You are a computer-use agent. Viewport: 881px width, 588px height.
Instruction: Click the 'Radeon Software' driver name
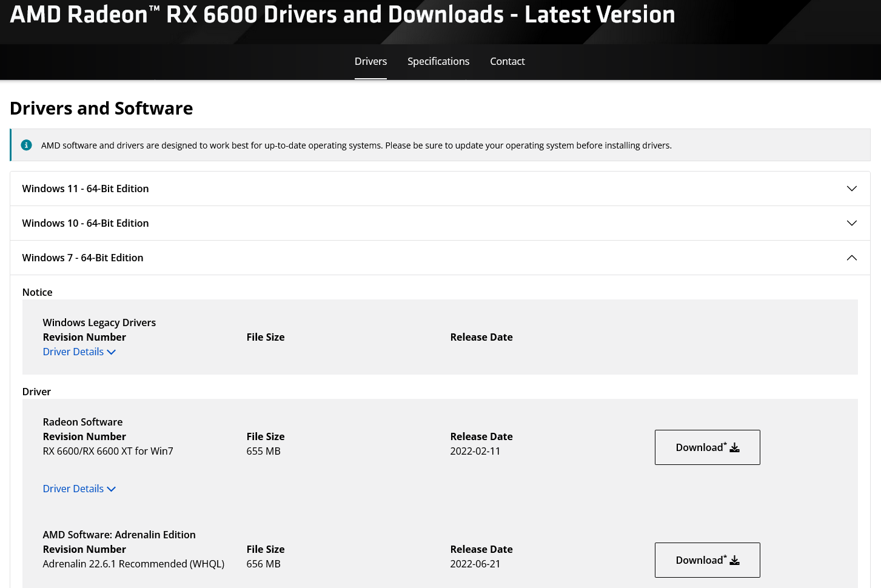click(82, 422)
